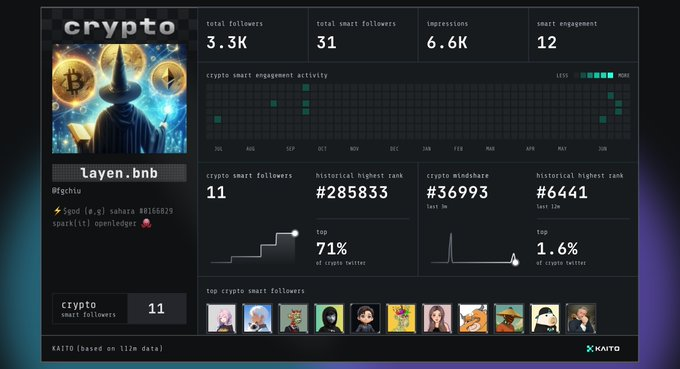Click the crypto mindshare rank #36993
This screenshot has width=680, height=369.
457,192
